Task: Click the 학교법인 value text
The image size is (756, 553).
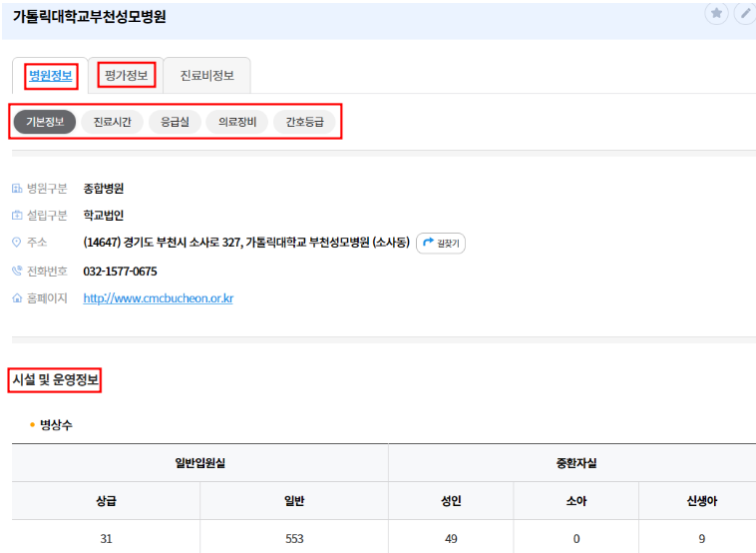Action: (x=104, y=216)
